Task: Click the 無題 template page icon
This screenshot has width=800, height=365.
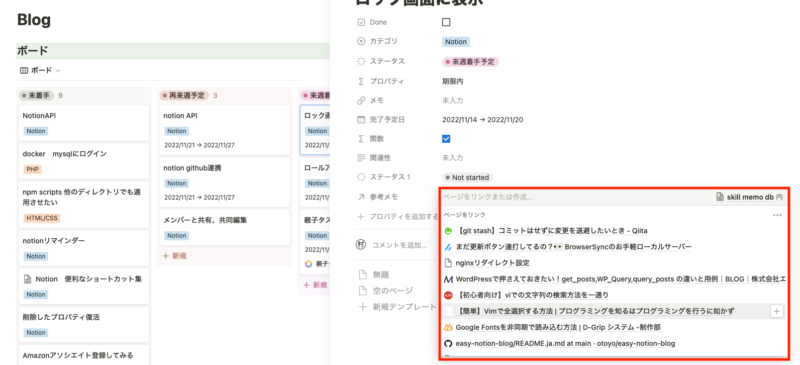Action: click(x=363, y=275)
